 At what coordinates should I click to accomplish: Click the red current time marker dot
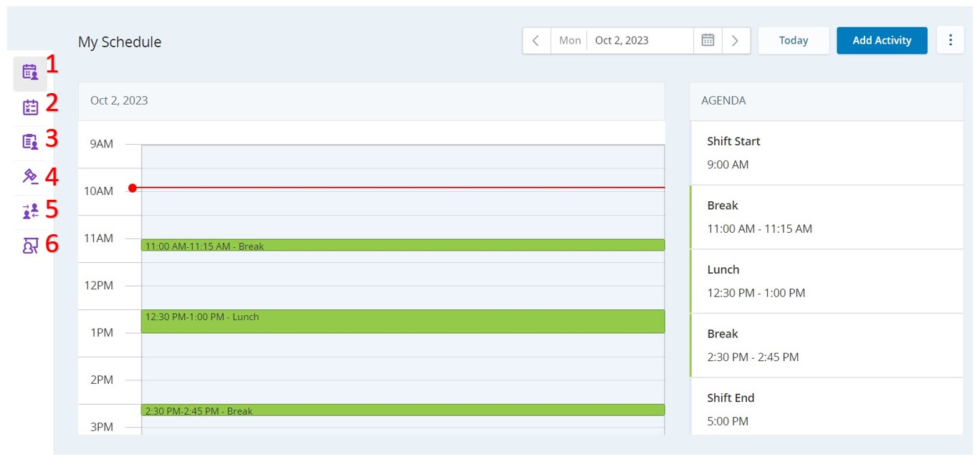click(x=133, y=188)
